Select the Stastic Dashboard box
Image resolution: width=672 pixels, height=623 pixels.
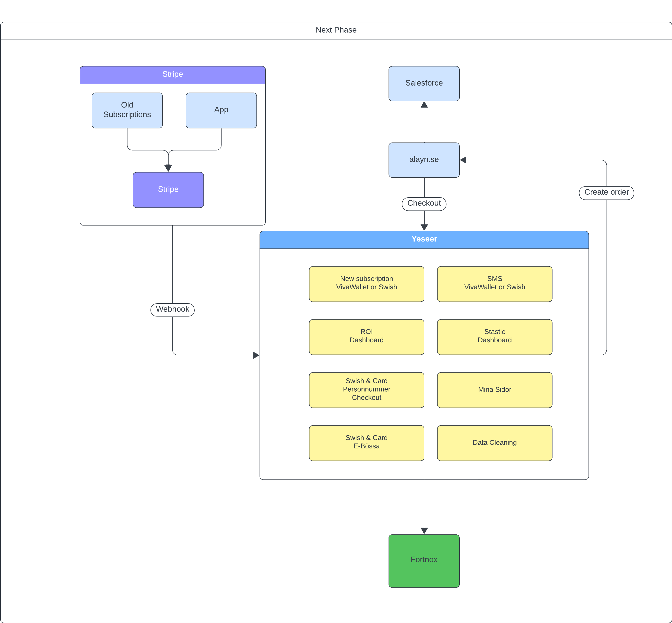tap(495, 337)
